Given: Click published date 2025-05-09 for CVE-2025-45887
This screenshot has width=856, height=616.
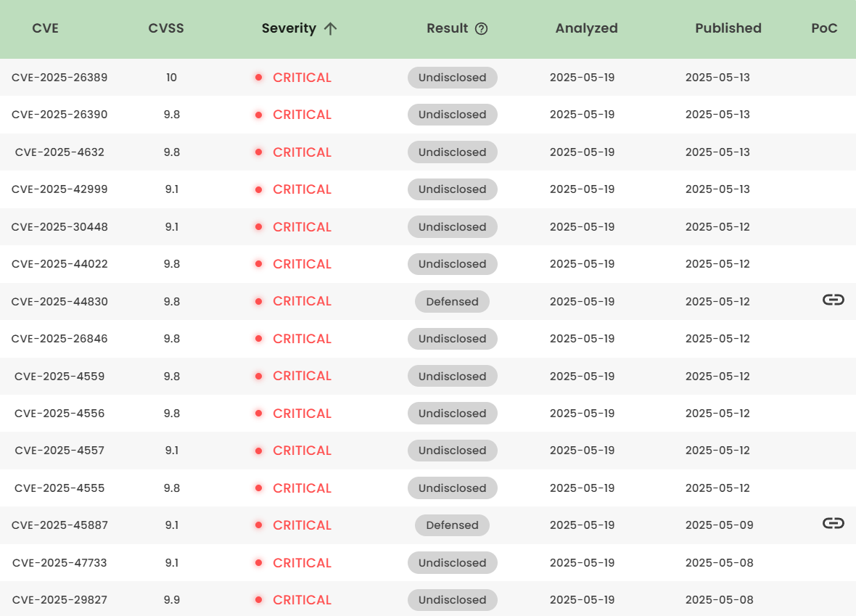Looking at the screenshot, I should 719,525.
